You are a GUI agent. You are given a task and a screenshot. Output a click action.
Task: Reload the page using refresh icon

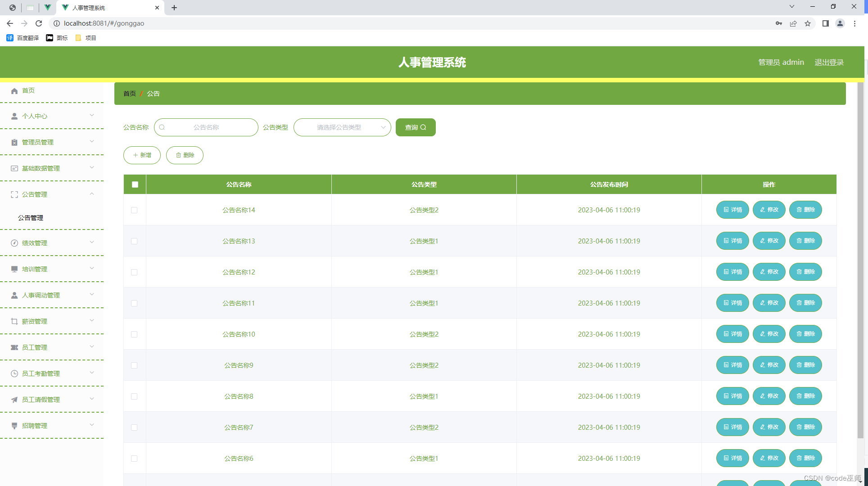coord(39,23)
